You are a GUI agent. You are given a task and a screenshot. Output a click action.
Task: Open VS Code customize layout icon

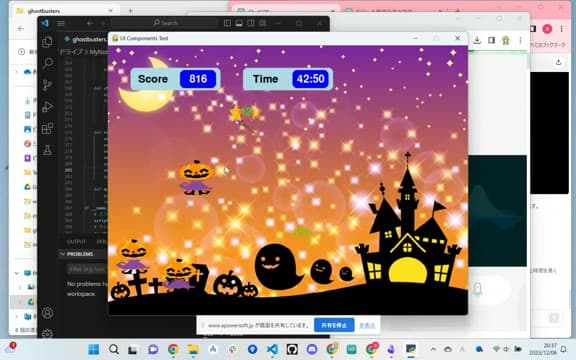click(263, 23)
